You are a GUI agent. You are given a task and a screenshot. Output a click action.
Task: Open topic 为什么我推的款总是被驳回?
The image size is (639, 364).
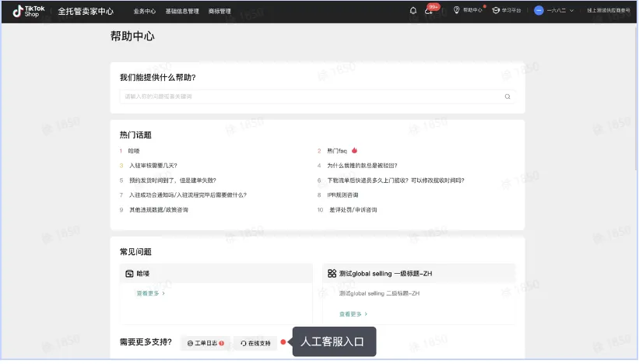point(362,166)
